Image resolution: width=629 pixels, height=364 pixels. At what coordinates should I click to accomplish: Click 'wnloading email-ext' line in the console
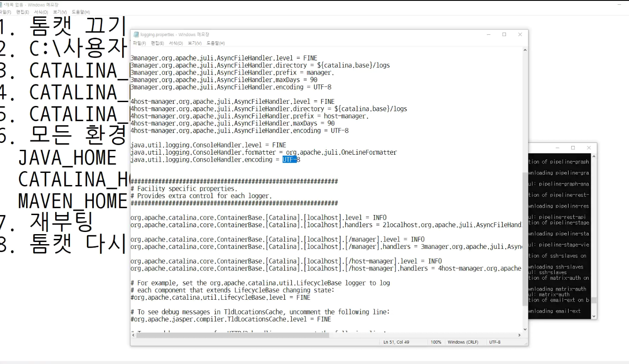pos(555,311)
